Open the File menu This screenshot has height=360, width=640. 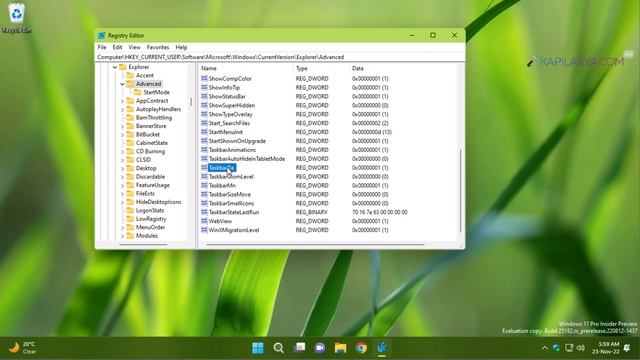coord(102,47)
